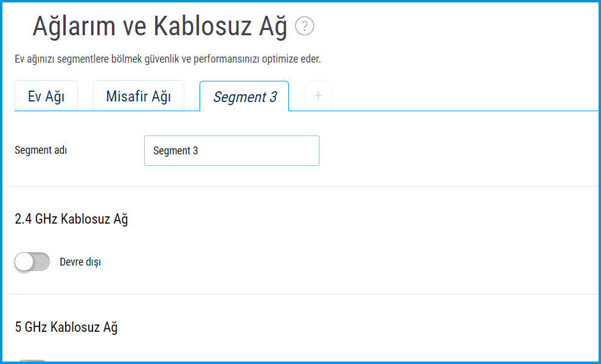Open the help question mark icon
Screen dimensions: 601x364
coord(304,27)
